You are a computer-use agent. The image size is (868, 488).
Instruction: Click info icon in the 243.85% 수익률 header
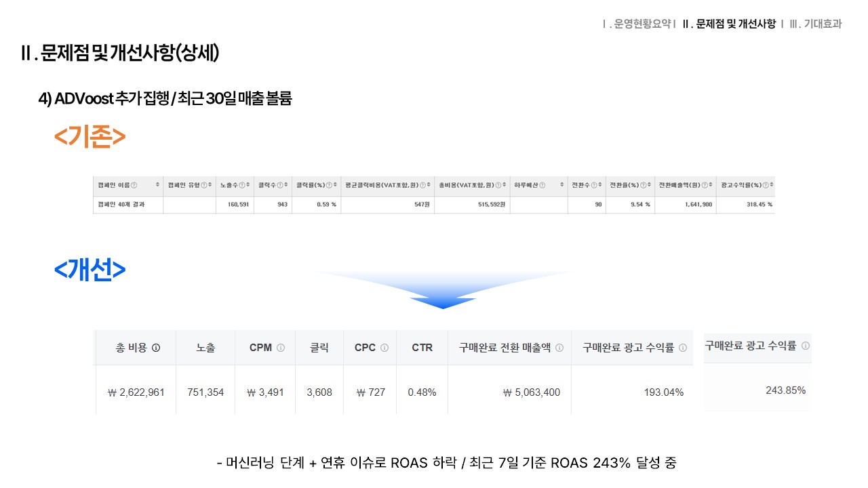(x=806, y=346)
